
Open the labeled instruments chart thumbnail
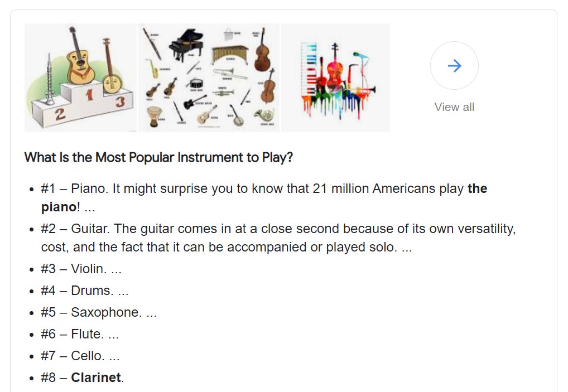pyautogui.click(x=209, y=78)
